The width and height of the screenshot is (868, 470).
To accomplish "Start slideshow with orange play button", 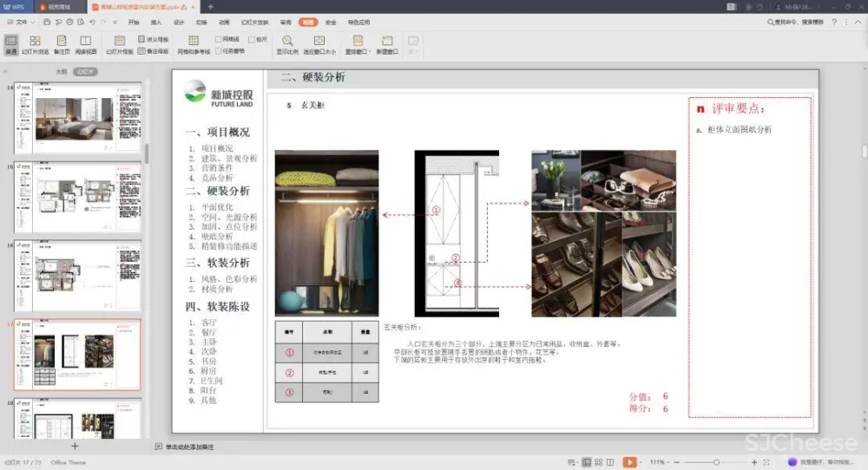I will click(x=629, y=462).
